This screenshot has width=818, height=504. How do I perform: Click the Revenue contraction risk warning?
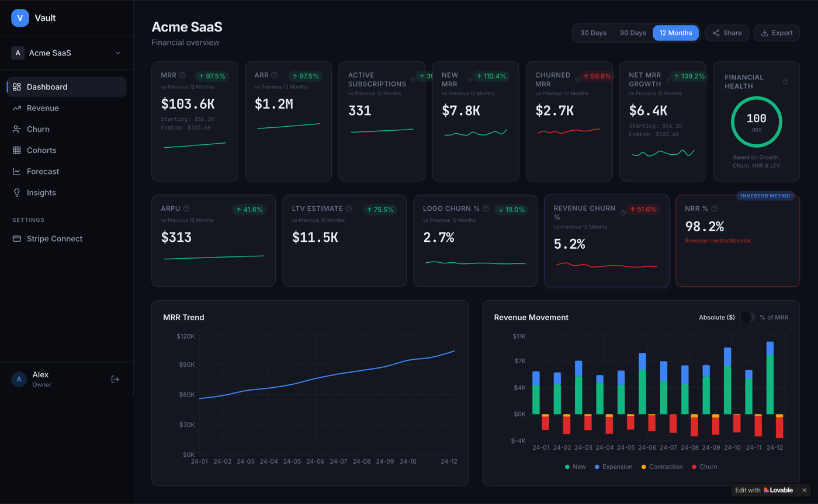[718, 241]
